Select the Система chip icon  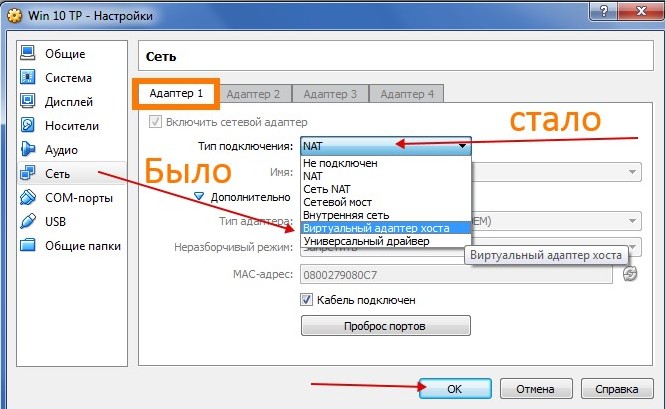pos(28,78)
